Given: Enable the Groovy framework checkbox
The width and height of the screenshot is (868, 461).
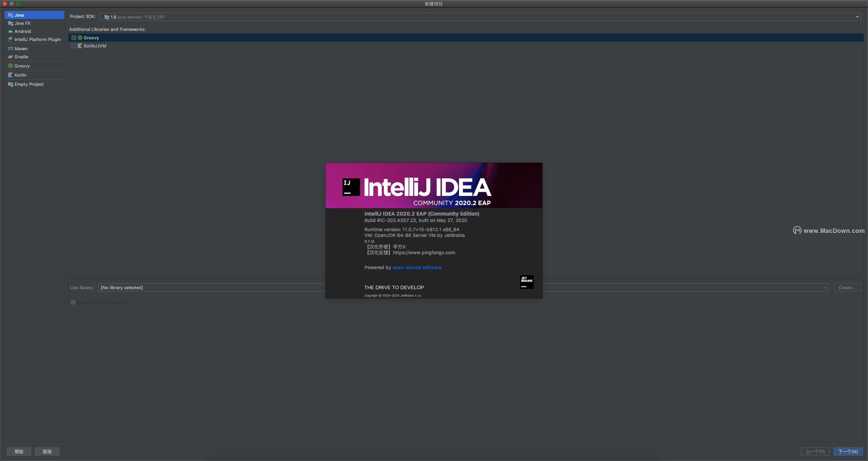Looking at the screenshot, I should [74, 38].
